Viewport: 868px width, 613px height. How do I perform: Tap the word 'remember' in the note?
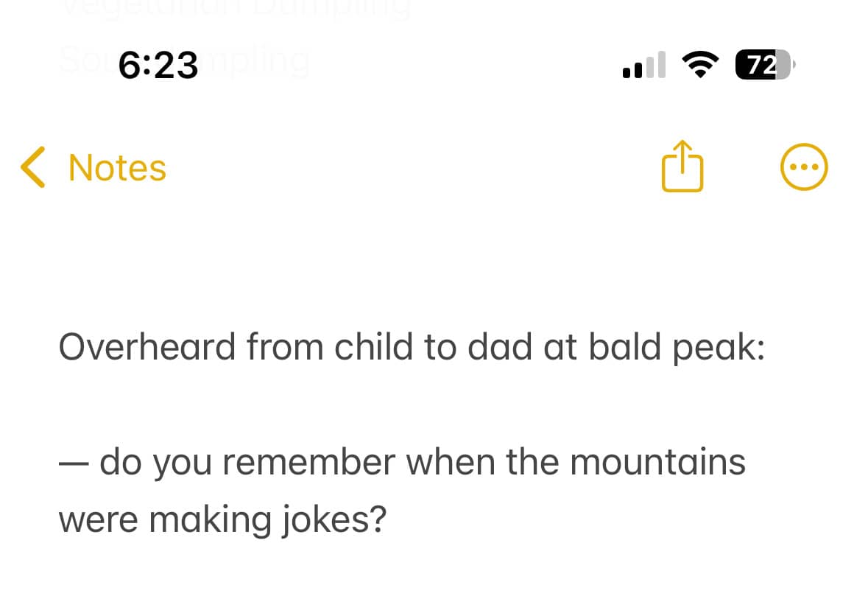tap(309, 463)
